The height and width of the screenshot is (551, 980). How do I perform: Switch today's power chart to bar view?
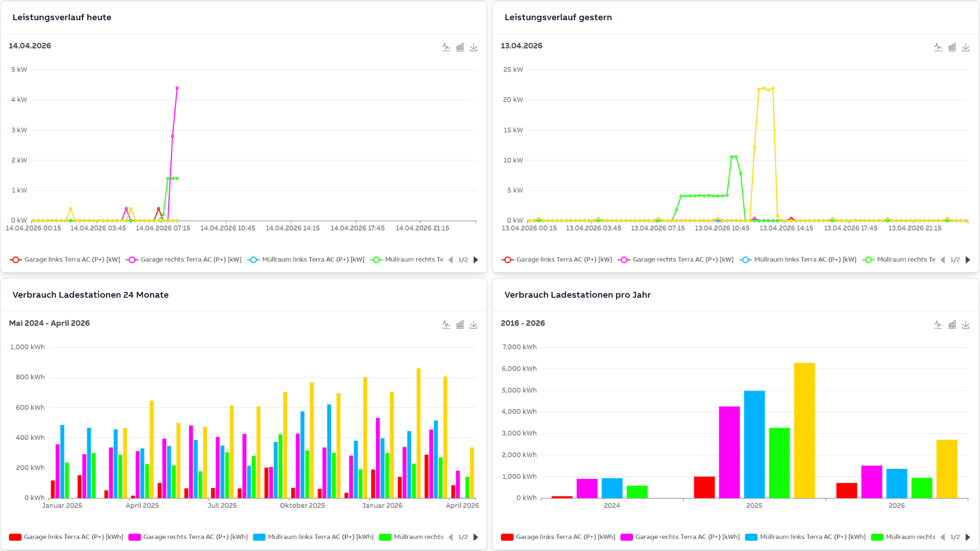click(460, 47)
